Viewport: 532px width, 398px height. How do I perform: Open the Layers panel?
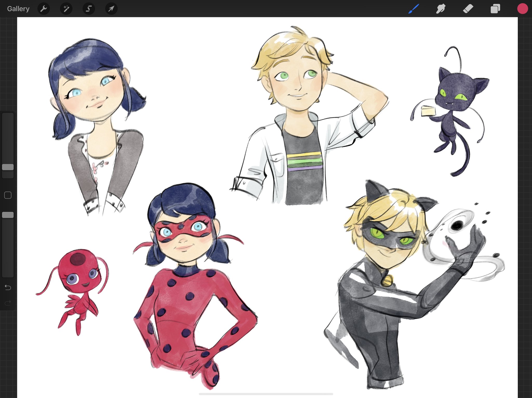495,9
